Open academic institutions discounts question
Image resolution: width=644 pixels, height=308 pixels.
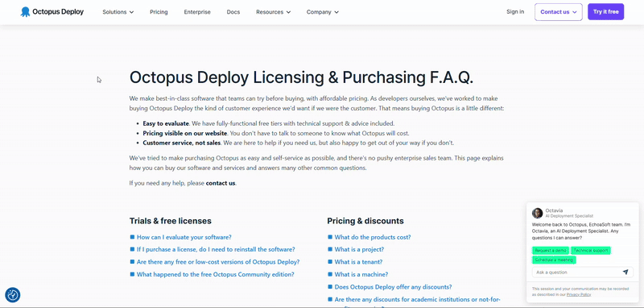tap(417, 300)
